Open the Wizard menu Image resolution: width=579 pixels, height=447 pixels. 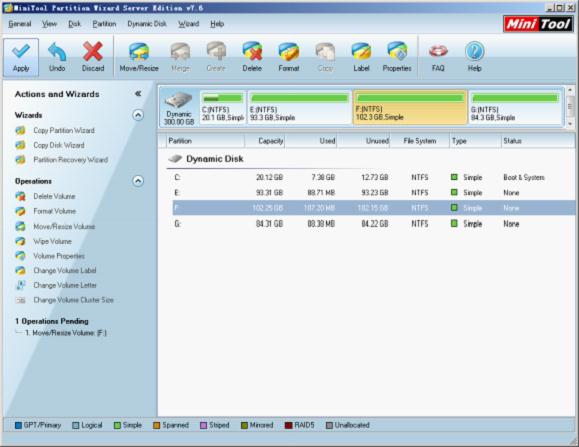[x=189, y=24]
